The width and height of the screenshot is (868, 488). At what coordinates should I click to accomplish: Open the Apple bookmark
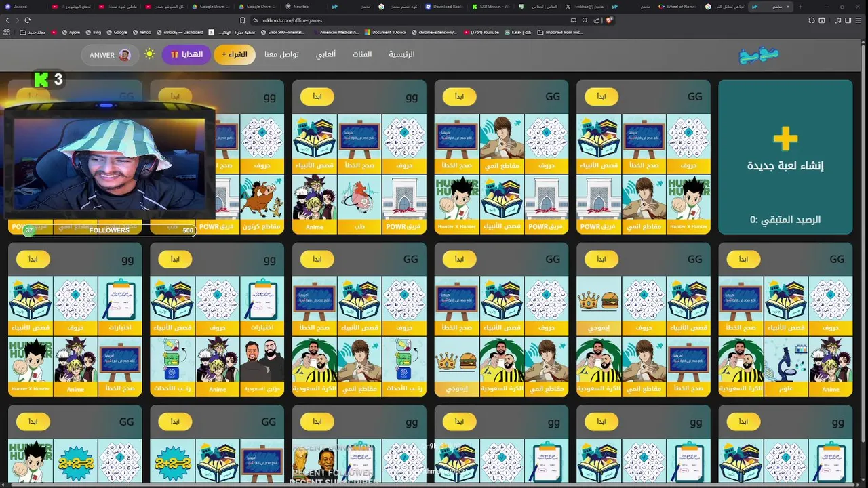click(x=71, y=32)
